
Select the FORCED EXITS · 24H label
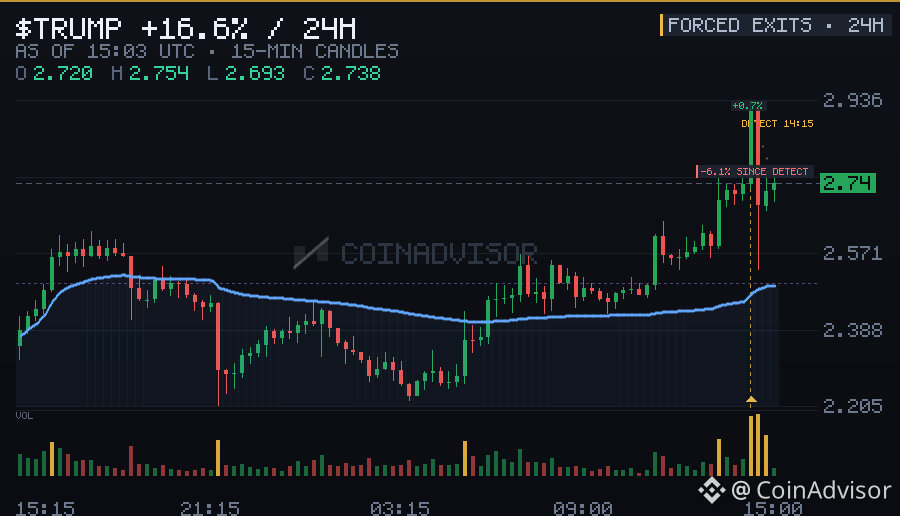[775, 25]
